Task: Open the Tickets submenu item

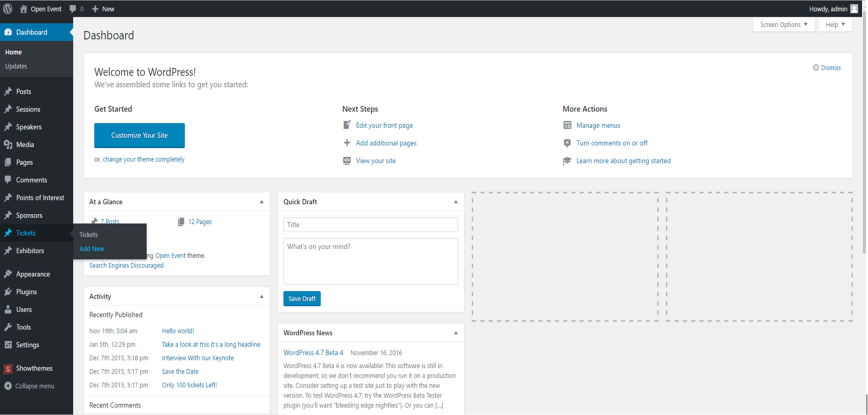Action: pos(88,235)
